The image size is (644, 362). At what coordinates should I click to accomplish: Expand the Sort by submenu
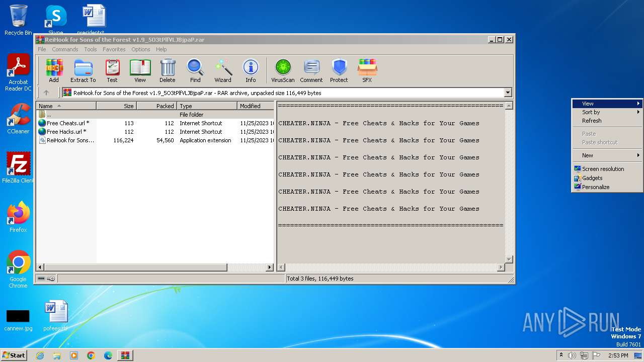pos(607,112)
